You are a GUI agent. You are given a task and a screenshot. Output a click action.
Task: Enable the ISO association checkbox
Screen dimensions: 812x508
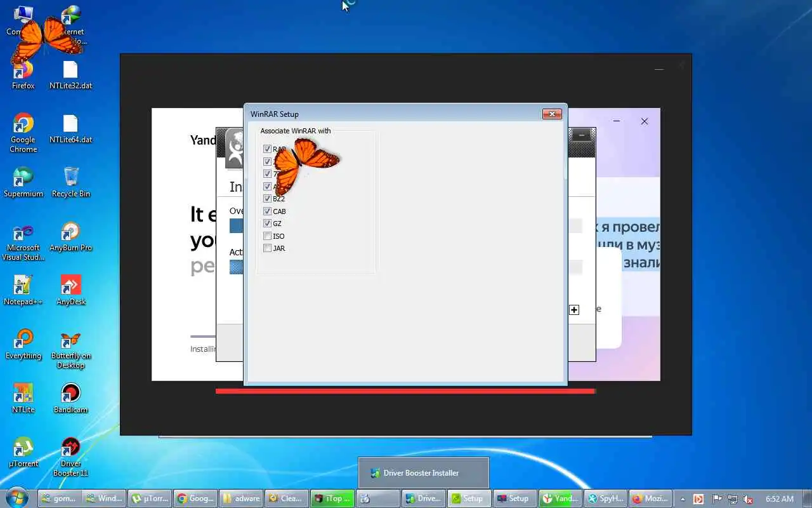(267, 236)
